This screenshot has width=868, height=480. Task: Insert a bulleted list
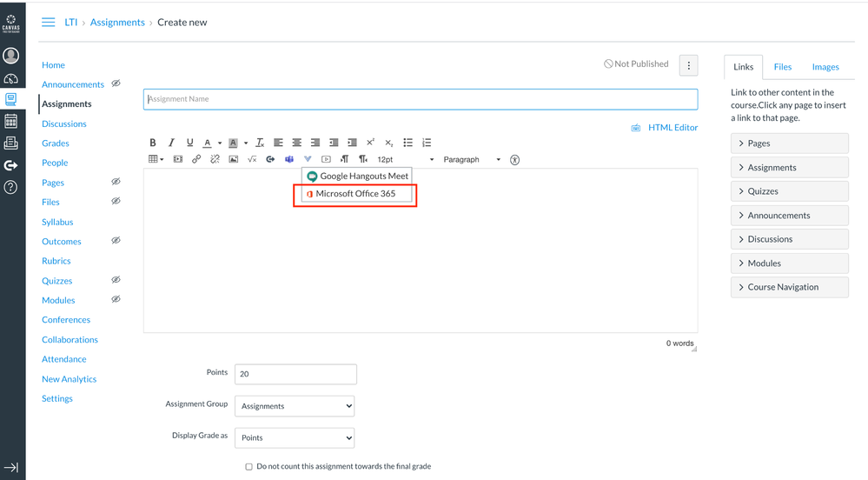click(x=407, y=143)
